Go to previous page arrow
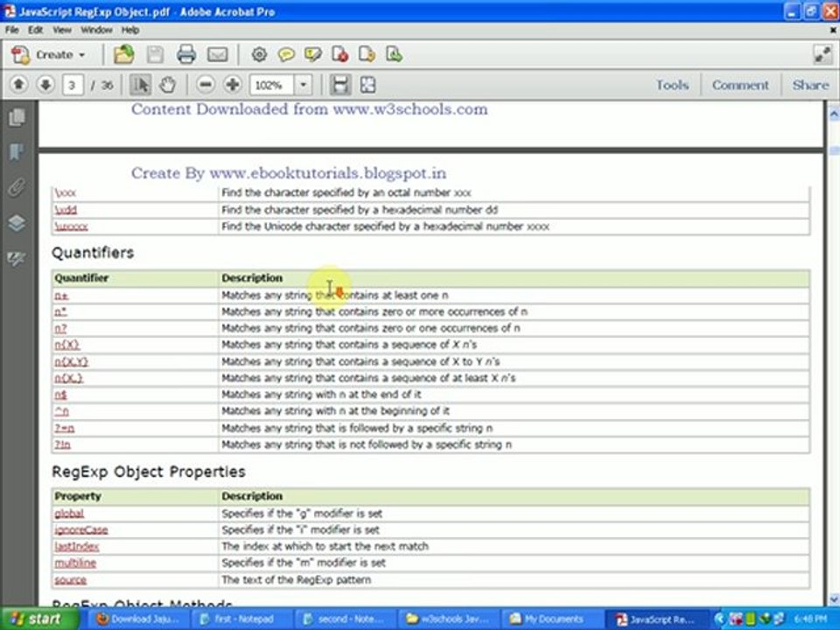This screenshot has width=840, height=630. coord(18,85)
